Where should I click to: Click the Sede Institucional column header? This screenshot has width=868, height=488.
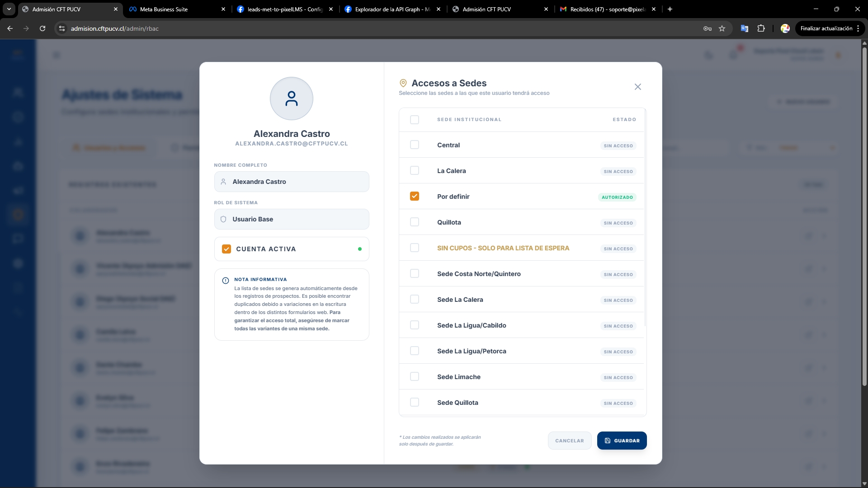point(469,120)
